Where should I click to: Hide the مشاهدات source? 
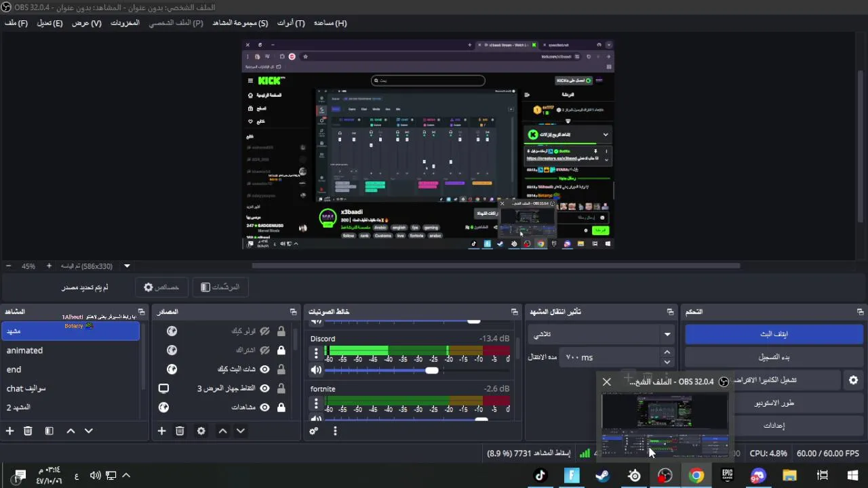(x=264, y=407)
